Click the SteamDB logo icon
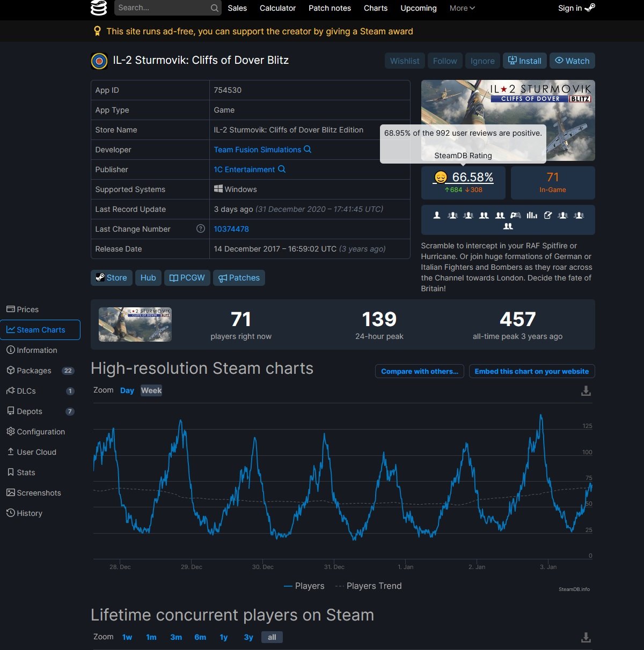This screenshot has height=650, width=644. click(x=99, y=8)
